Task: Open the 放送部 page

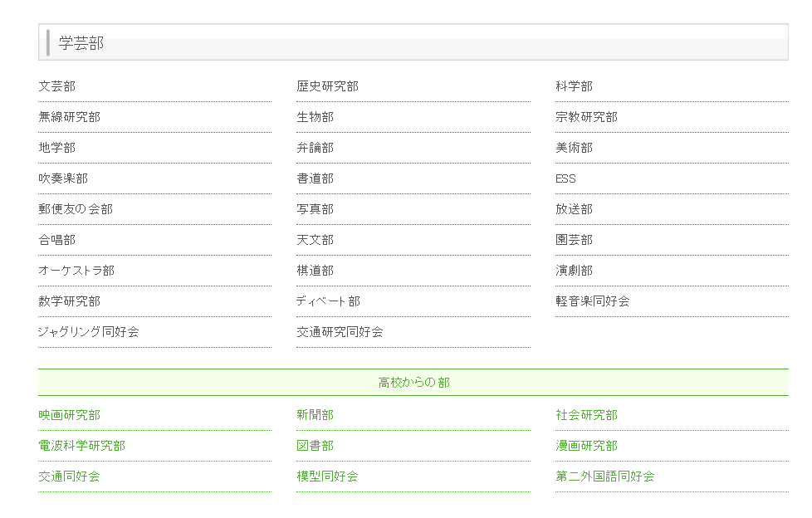Action: (575, 209)
